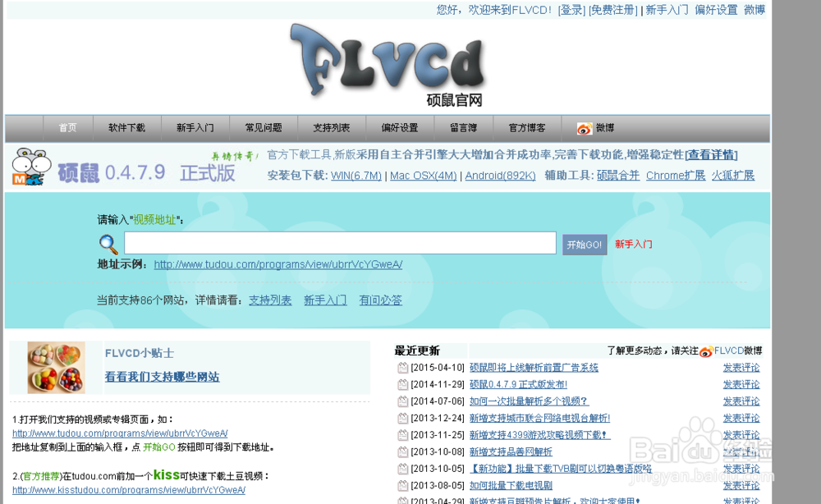Open 支持列表 link below the search box

pyautogui.click(x=270, y=300)
